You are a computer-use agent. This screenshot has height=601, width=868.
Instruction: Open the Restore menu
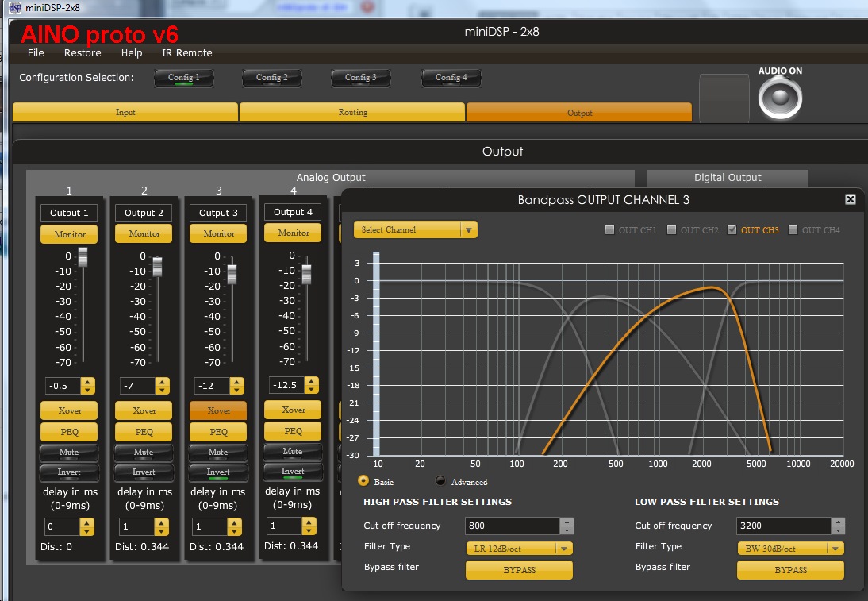click(x=83, y=52)
